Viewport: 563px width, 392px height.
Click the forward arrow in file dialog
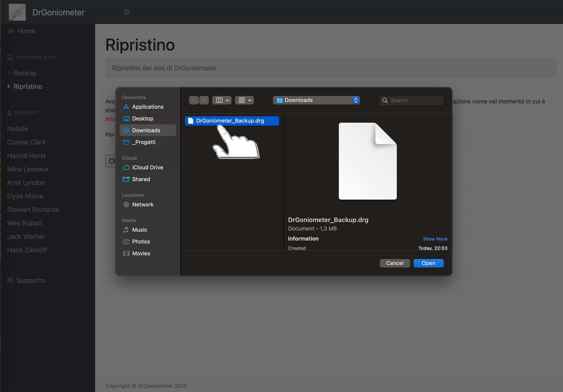click(x=204, y=100)
